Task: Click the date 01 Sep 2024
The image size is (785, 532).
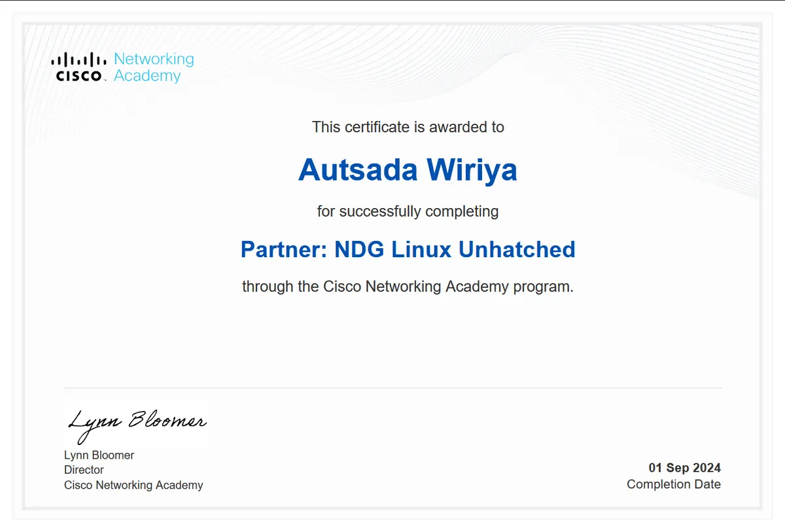Action: 684,468
